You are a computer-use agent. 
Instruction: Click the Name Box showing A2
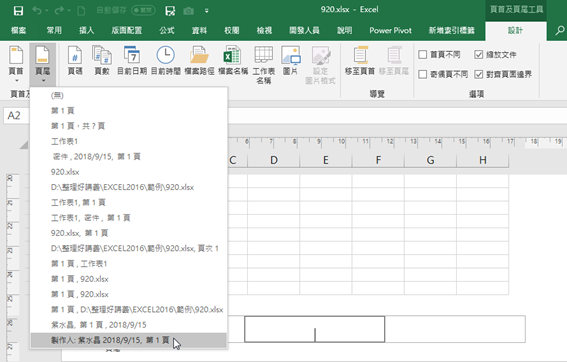[x=17, y=116]
